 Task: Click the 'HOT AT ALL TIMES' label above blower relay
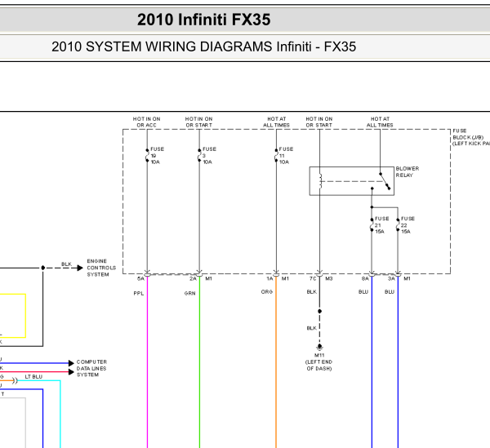click(380, 122)
